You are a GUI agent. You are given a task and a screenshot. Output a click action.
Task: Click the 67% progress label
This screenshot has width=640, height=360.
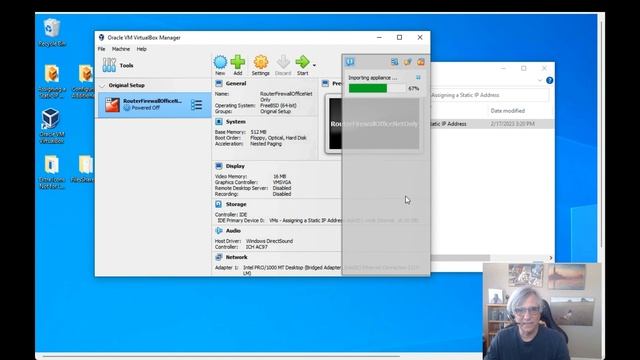[413, 88]
